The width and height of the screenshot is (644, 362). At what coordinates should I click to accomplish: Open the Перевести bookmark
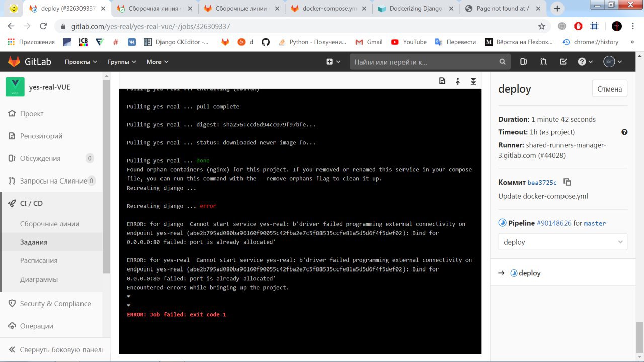point(455,42)
